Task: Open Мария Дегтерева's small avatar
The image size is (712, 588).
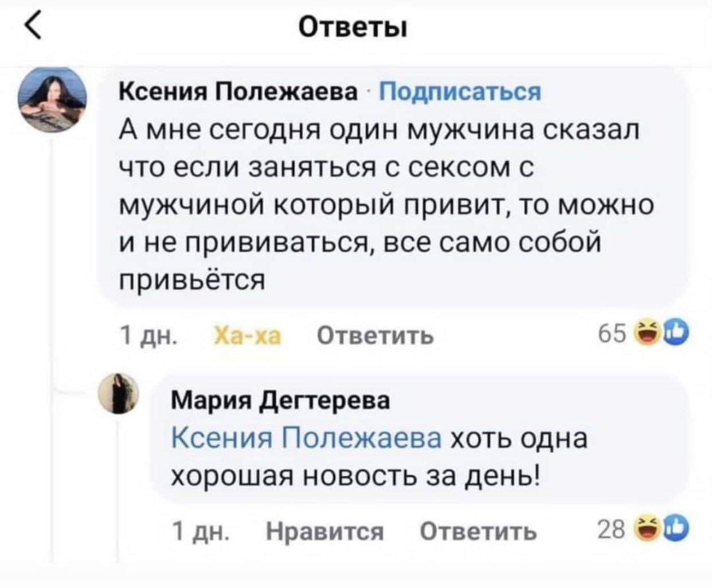Action: point(124,393)
